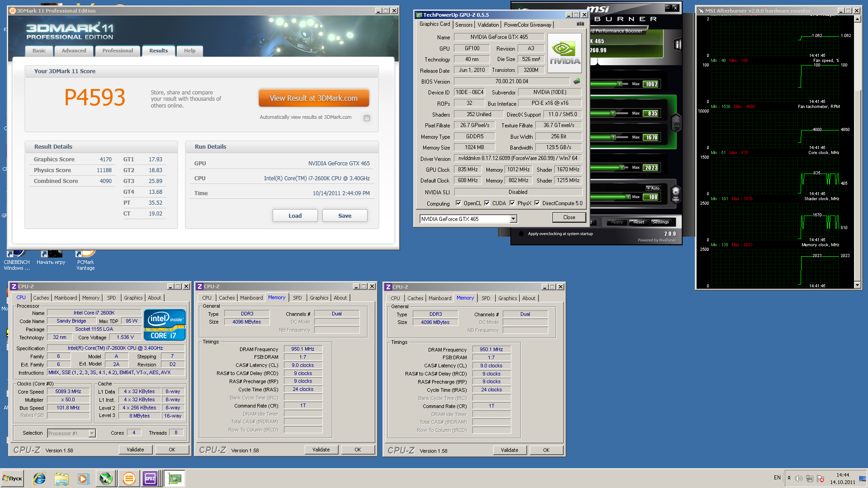Open the Help tab in 3DMark 11
Viewport: 868px width, 488px height.
[189, 51]
